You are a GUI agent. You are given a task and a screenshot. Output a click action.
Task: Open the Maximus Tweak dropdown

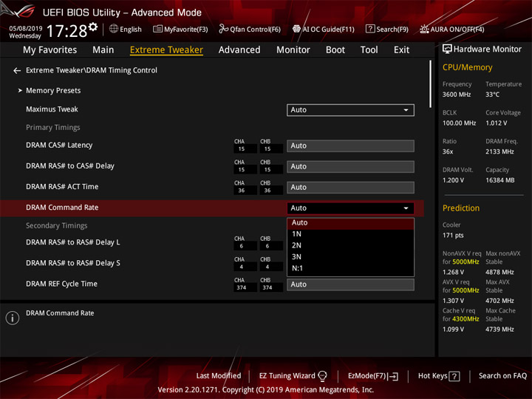[x=350, y=110]
